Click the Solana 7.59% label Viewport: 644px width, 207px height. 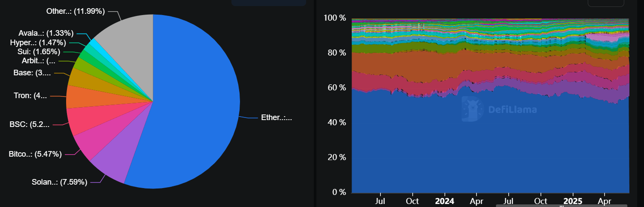59,182
